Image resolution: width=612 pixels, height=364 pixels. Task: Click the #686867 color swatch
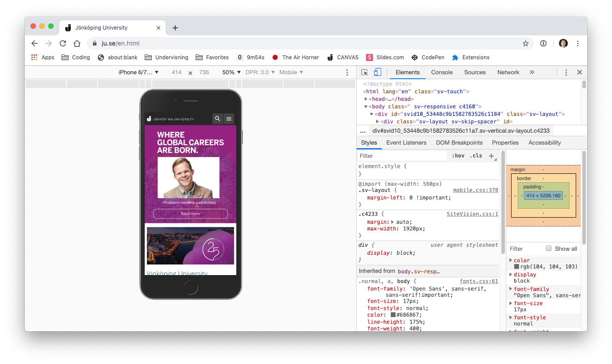pos(393,315)
